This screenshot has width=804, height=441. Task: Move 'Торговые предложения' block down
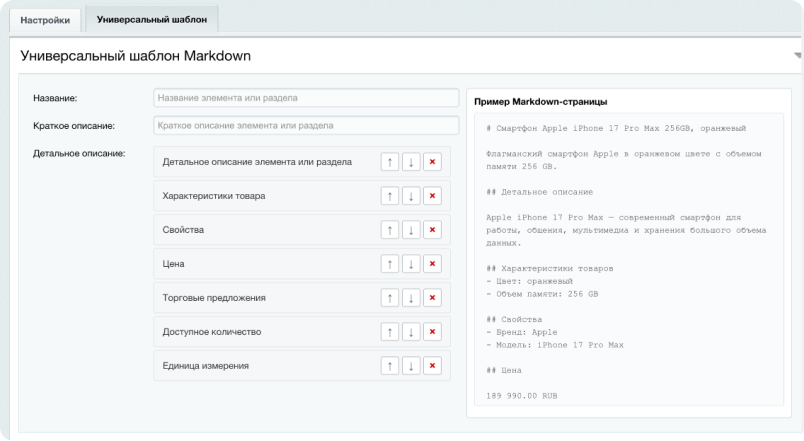click(411, 298)
